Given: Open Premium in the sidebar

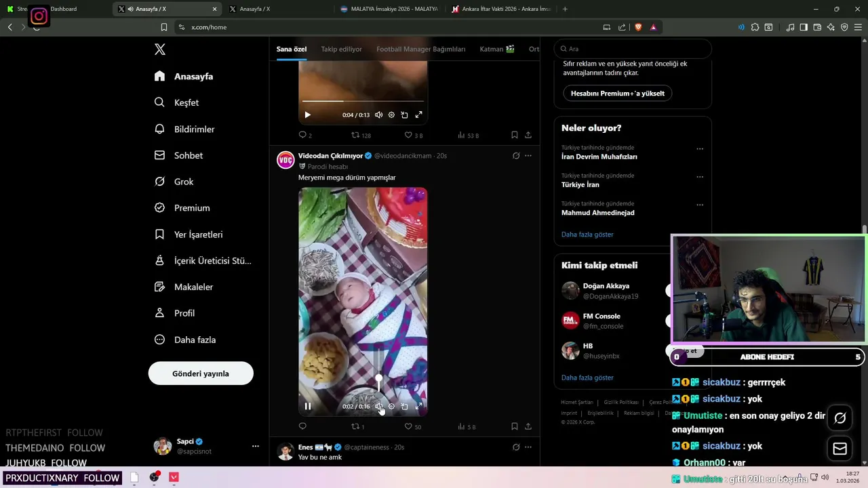Looking at the screenshot, I should coord(182,208).
